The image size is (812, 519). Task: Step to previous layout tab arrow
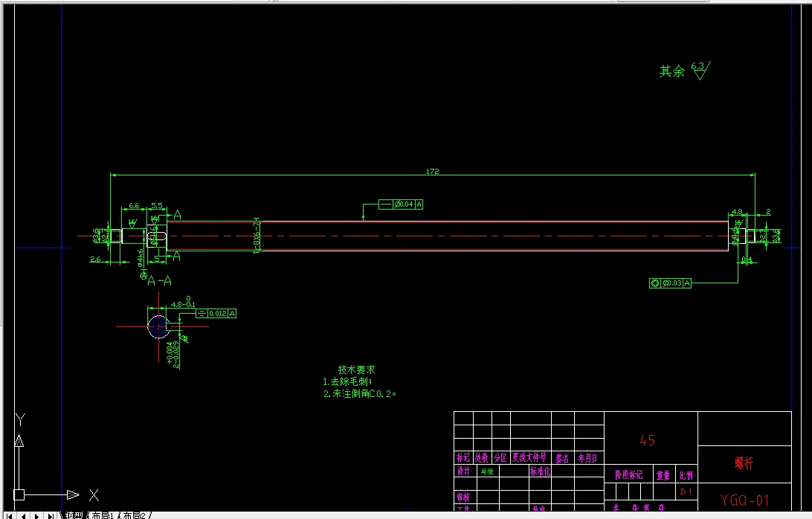pos(23,516)
